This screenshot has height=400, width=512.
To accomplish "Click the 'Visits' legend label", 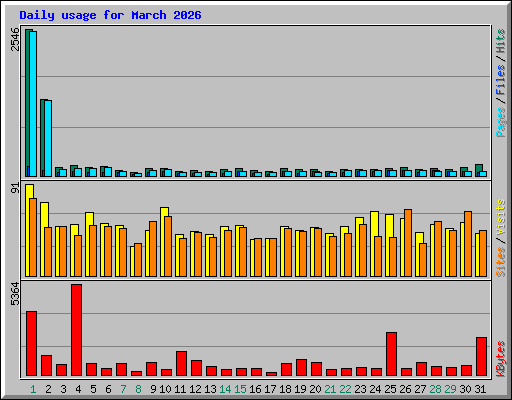I will [501, 218].
